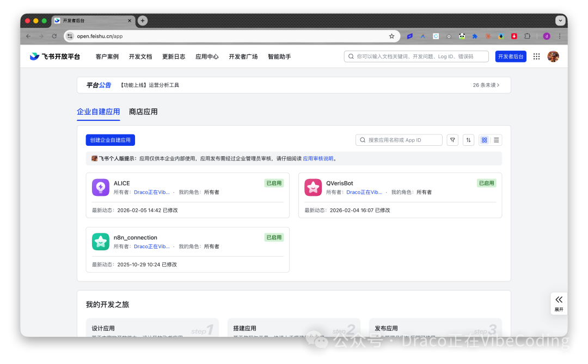This screenshot has width=588, height=364.
Task: Click the user avatar in top right
Action: click(554, 56)
